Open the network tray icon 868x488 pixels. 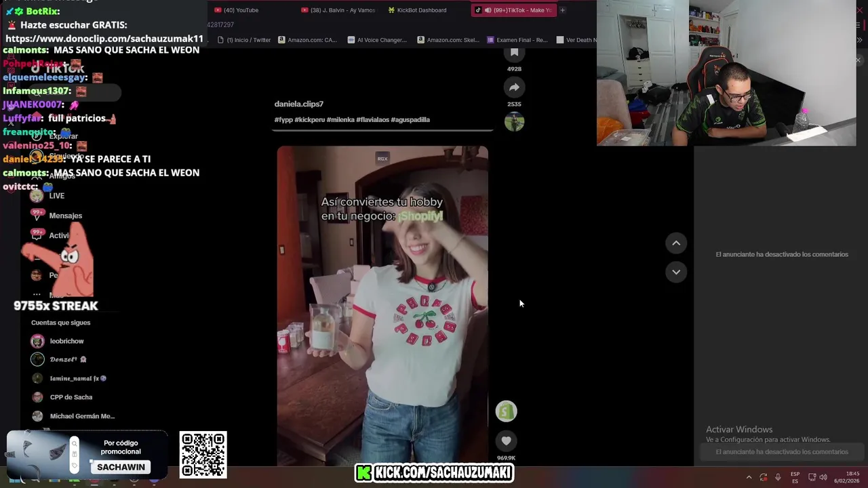point(812,477)
